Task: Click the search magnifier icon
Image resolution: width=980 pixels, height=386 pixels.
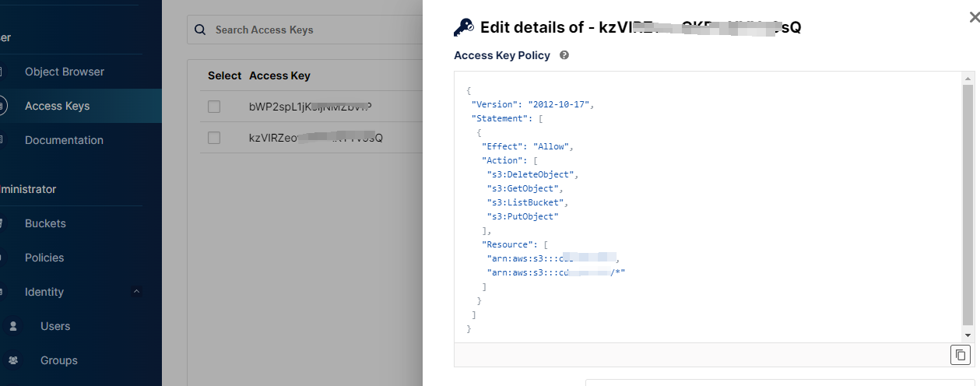Action: click(200, 30)
